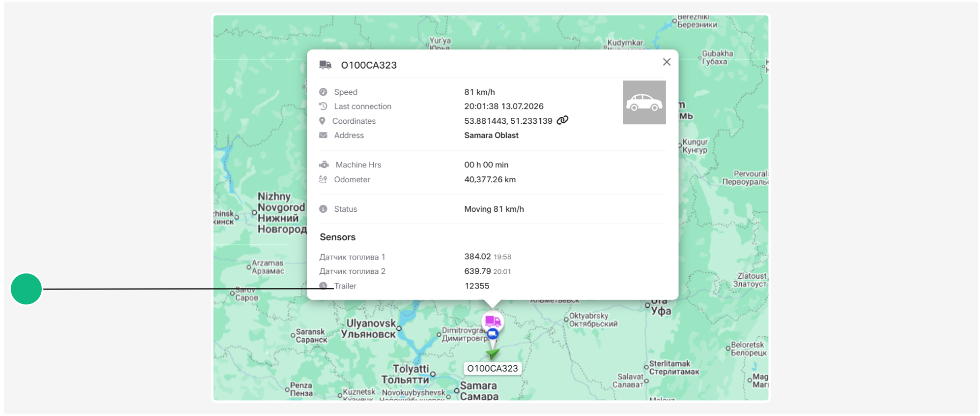Click the blue trailer marker on map
Screen dimensions: 980x416
click(493, 333)
